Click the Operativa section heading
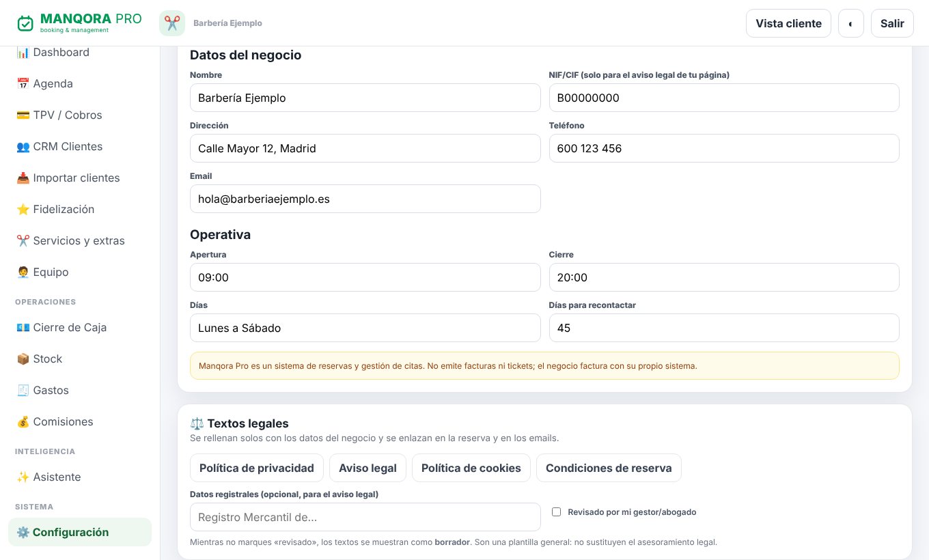The image size is (929, 560). 220,235
